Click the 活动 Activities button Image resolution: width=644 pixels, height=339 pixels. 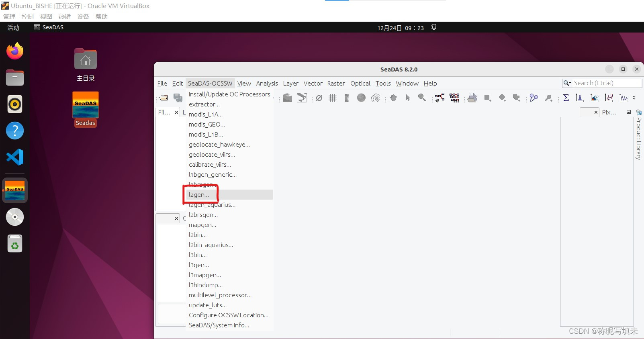(13, 27)
